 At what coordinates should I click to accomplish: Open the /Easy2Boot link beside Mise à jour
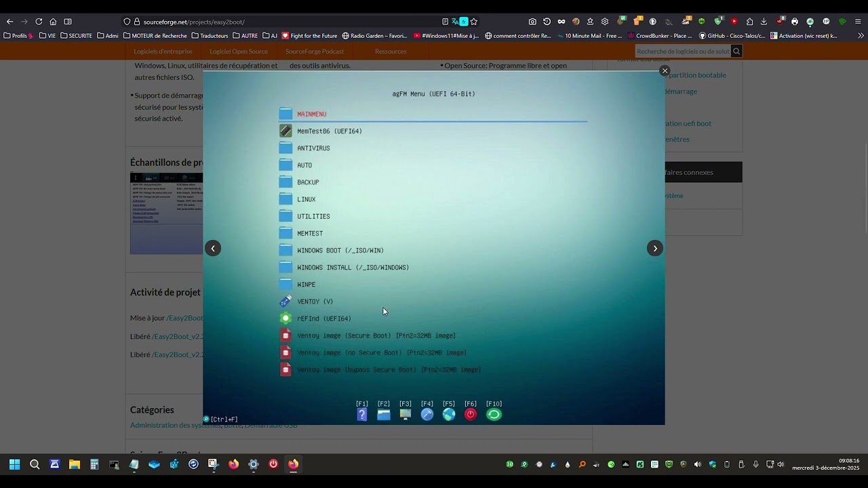click(x=184, y=318)
